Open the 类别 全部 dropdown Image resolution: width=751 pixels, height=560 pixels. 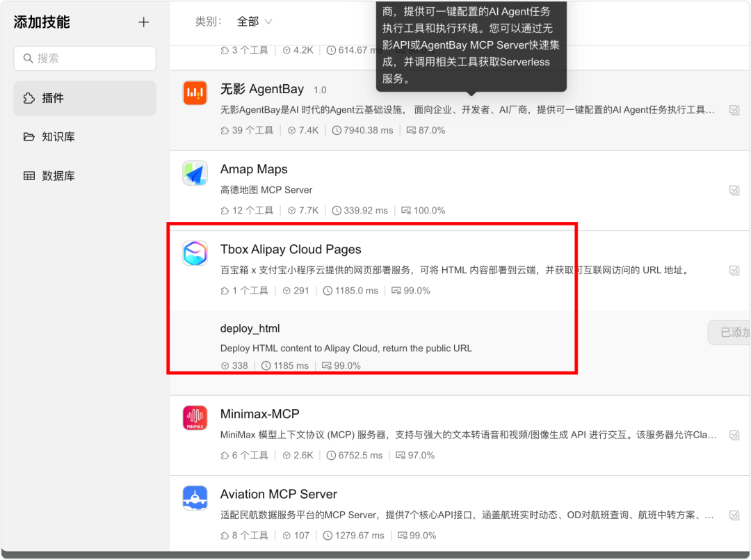[x=255, y=22]
